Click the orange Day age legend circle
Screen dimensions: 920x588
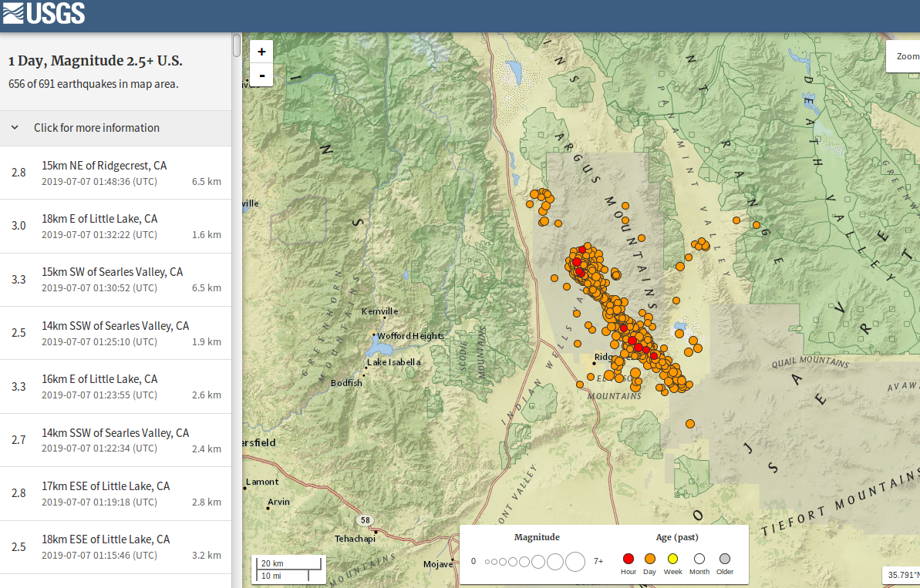650,559
